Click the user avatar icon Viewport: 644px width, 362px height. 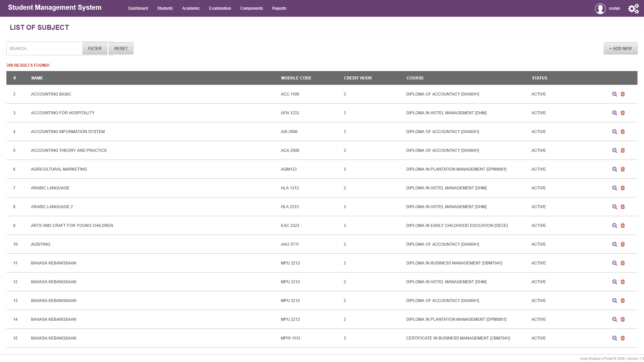tap(600, 9)
